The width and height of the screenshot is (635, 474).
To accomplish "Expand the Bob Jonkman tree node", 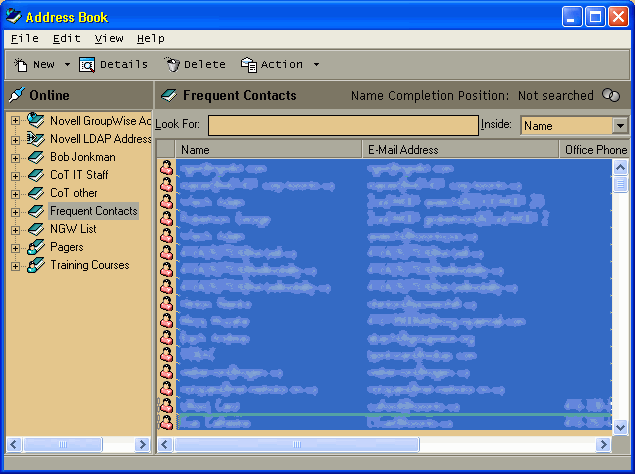I will (15, 158).
